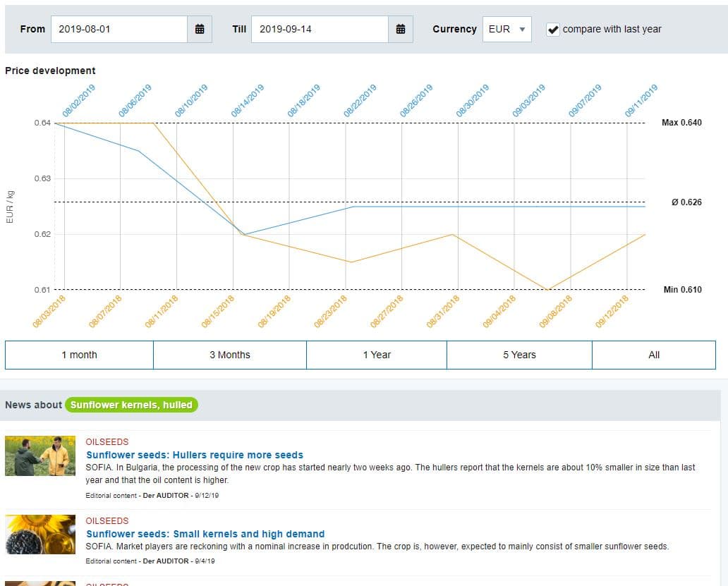728x586 pixels.
Task: Click the 08/14/2019 top axis label
Action: (248, 100)
